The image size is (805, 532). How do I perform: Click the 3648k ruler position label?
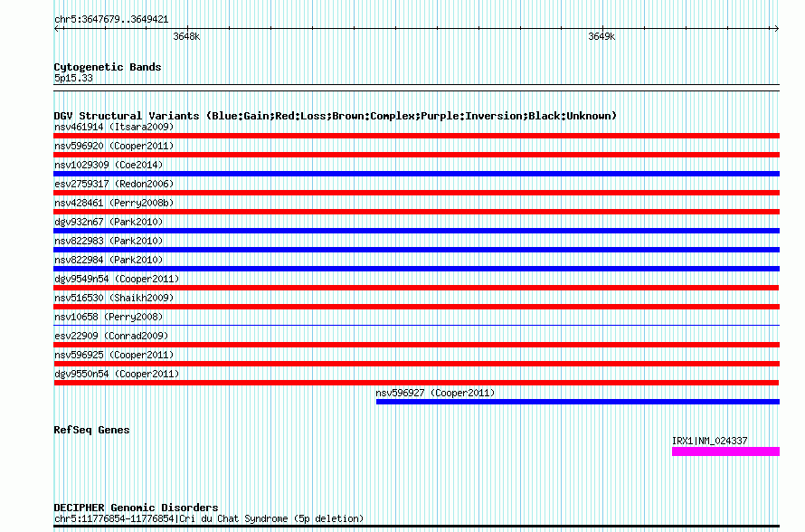pyautogui.click(x=186, y=36)
